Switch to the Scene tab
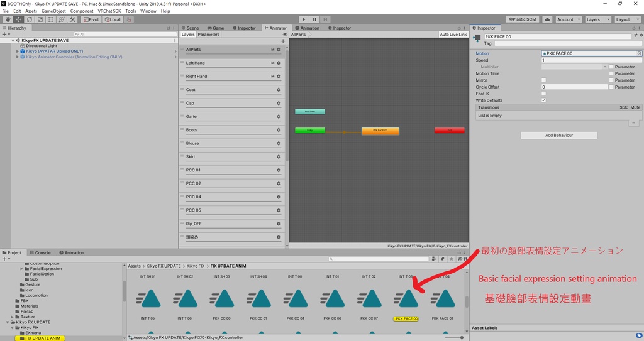The height and width of the screenshot is (341, 644). (x=190, y=28)
